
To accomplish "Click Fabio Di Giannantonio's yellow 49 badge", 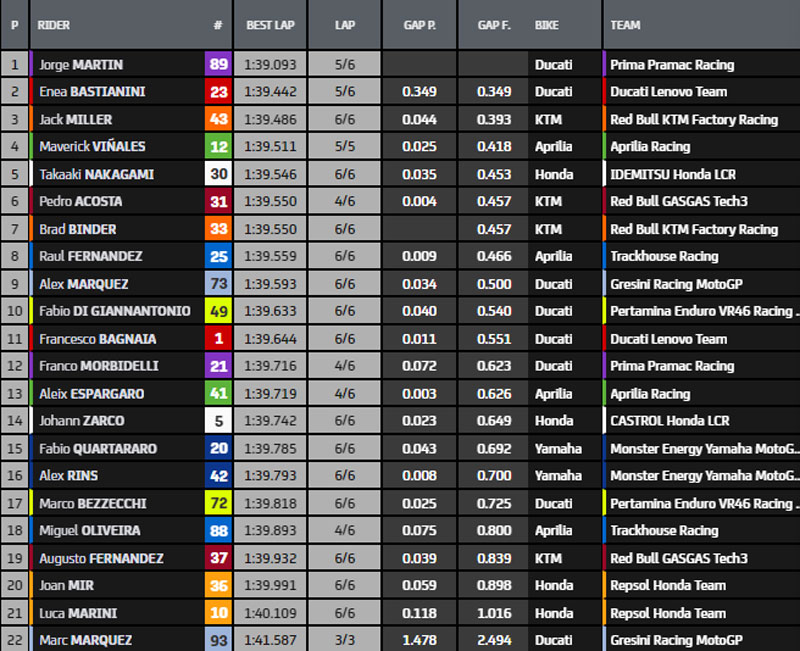I will coord(218,311).
